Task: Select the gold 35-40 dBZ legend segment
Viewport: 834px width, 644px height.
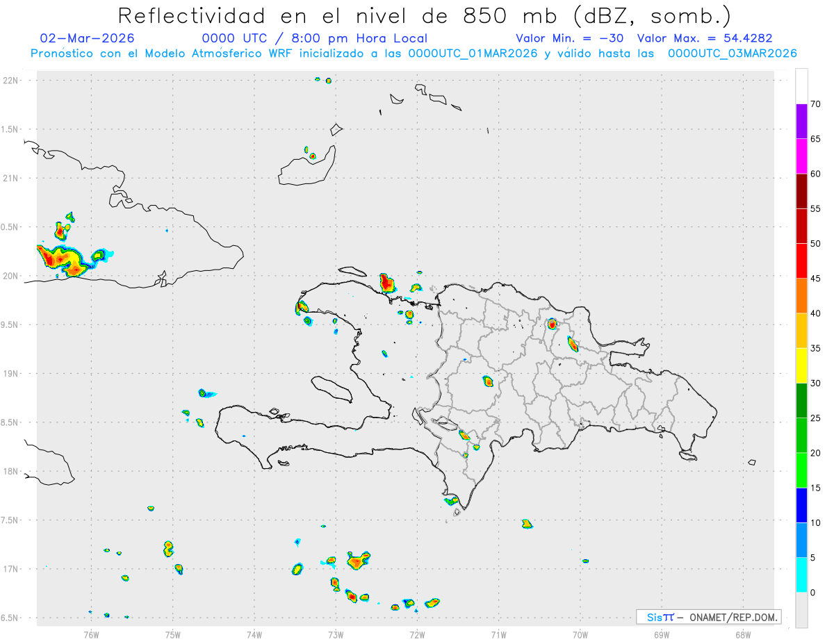Action: tap(801, 331)
